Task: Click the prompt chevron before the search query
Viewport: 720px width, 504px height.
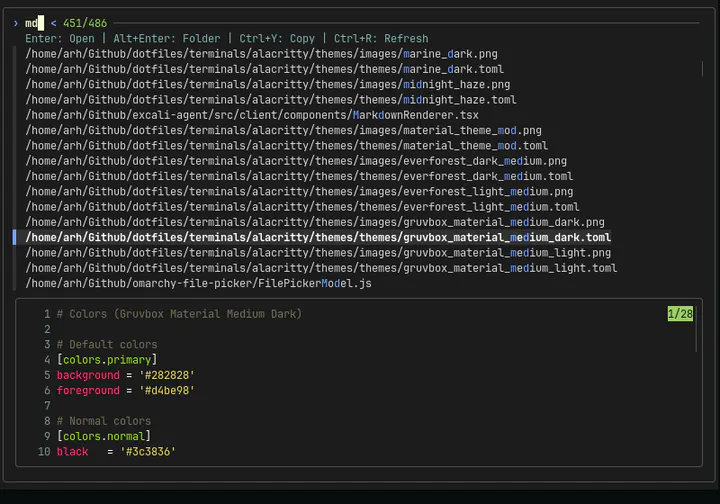Action: [16, 23]
